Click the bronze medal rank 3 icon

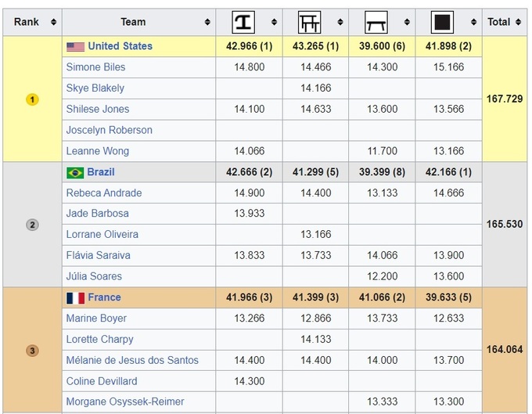pyautogui.click(x=32, y=351)
